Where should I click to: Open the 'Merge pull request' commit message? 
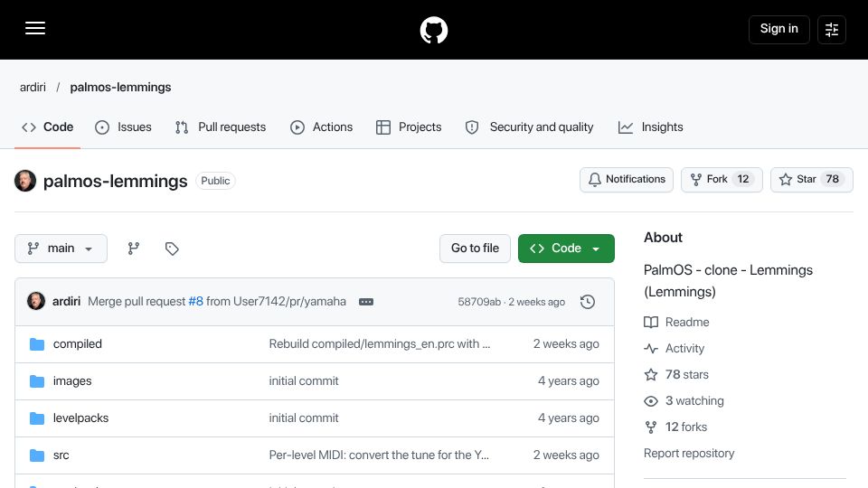[137, 302]
